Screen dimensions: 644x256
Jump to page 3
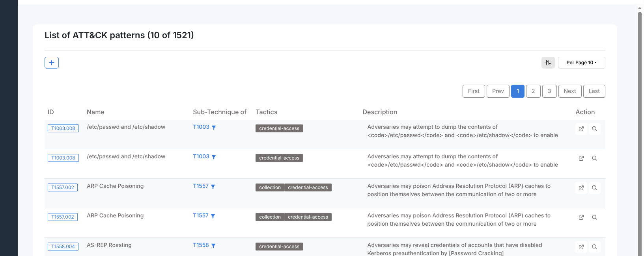pos(549,91)
